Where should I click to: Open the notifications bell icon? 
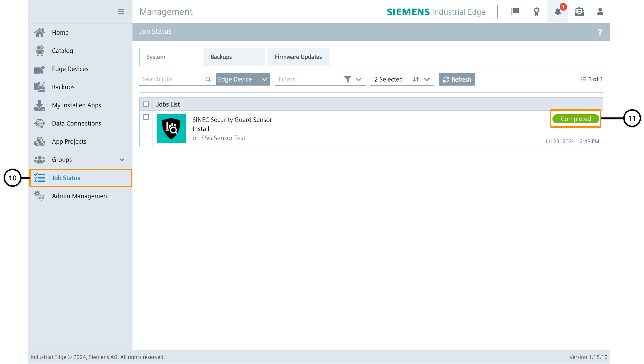click(x=557, y=11)
